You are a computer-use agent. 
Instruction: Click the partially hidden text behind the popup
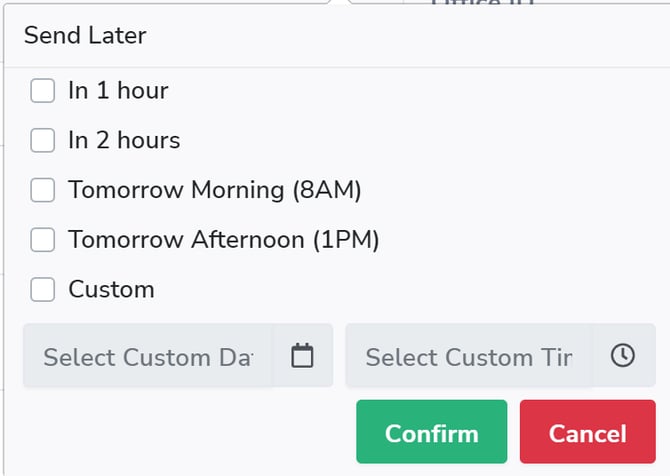coord(483,4)
